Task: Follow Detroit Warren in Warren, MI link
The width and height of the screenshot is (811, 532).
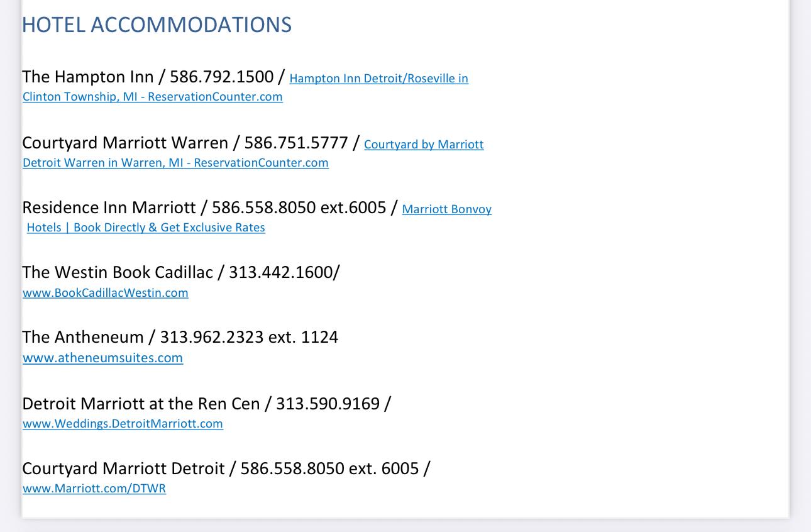Action: click(x=175, y=163)
